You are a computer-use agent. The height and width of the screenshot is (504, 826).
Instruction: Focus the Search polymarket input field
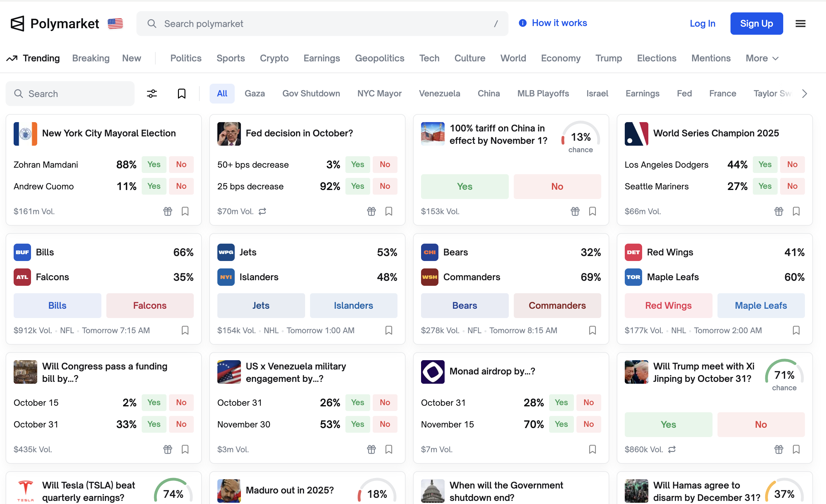click(322, 24)
